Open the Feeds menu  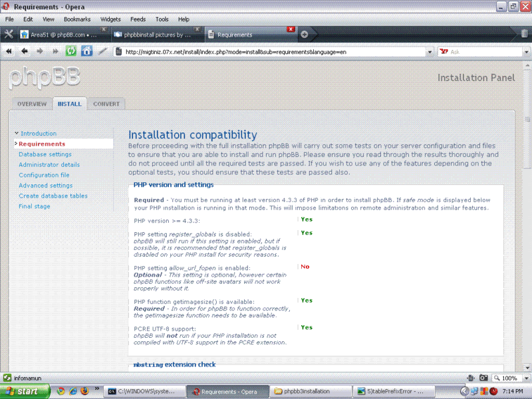pyautogui.click(x=138, y=19)
